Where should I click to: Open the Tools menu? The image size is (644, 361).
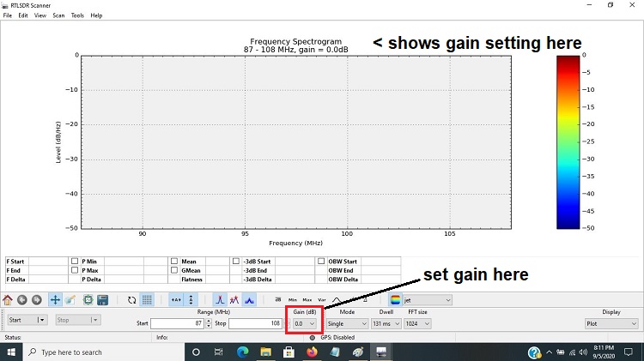[x=77, y=15]
